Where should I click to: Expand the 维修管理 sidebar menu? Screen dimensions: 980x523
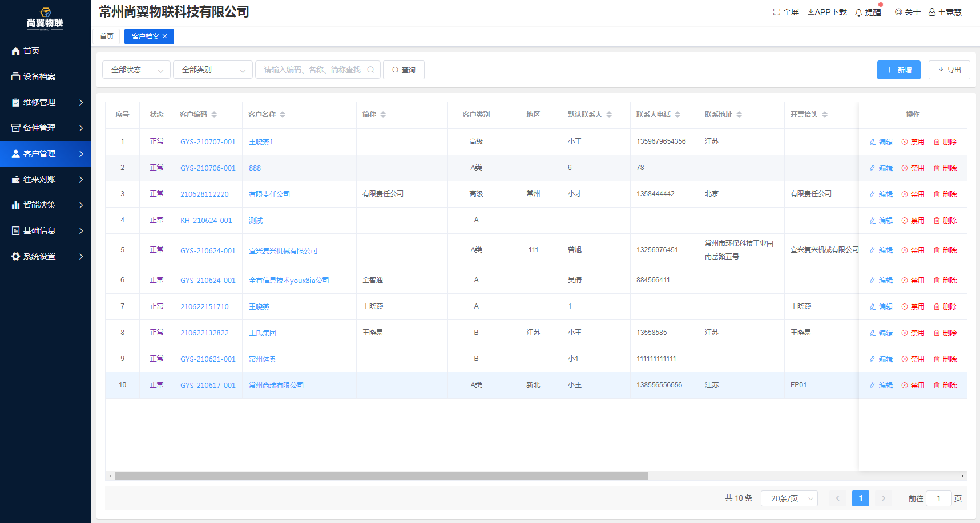(46, 102)
